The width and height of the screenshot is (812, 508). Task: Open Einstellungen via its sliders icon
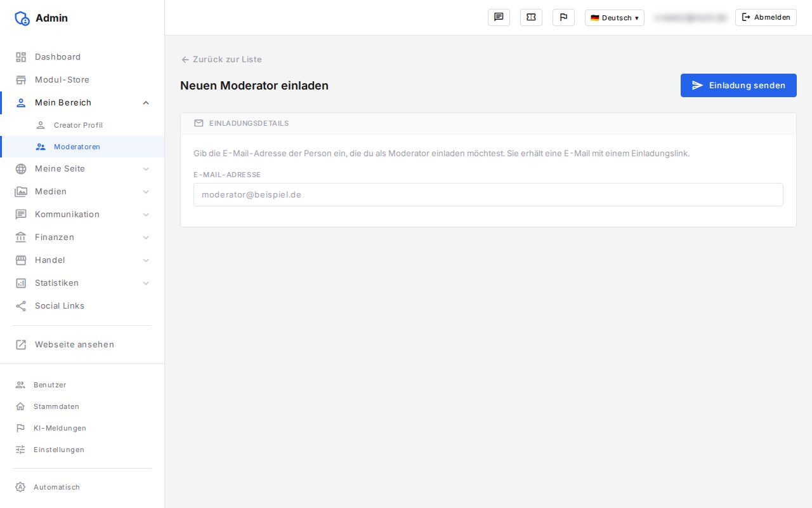pyautogui.click(x=20, y=450)
